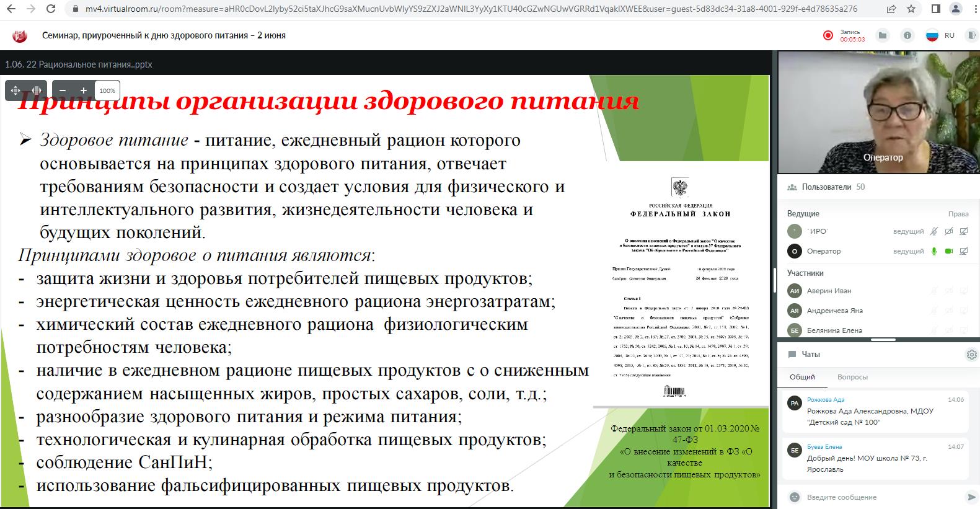Click presentation title 1.06. 22 Рациональное питания..pptx
Screen dimensions: 980x509
pos(79,64)
